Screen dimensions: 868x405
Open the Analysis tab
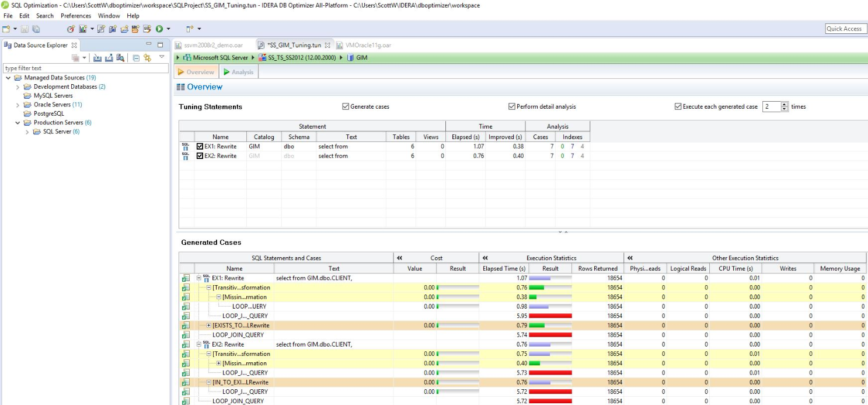(x=239, y=72)
